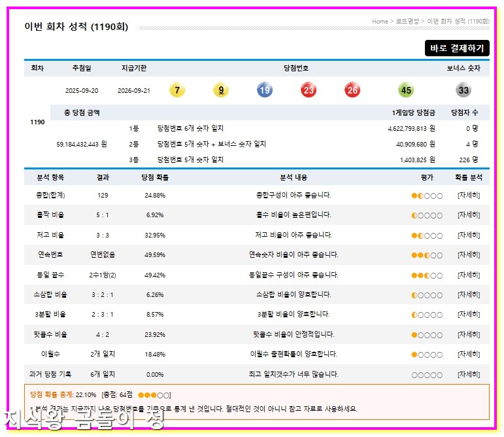Click the 2수1쌍(2) result cell
504x437 pixels.
[x=103, y=275]
